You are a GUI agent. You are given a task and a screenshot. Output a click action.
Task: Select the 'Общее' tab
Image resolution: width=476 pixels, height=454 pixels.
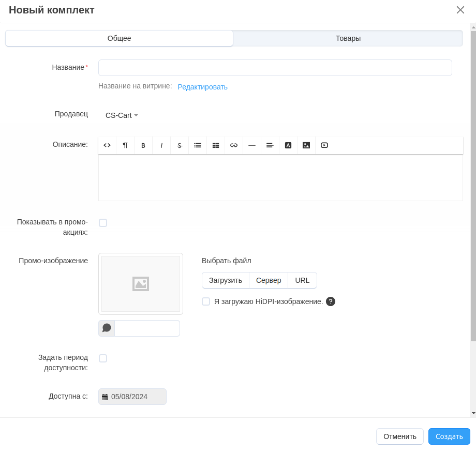[x=119, y=38]
